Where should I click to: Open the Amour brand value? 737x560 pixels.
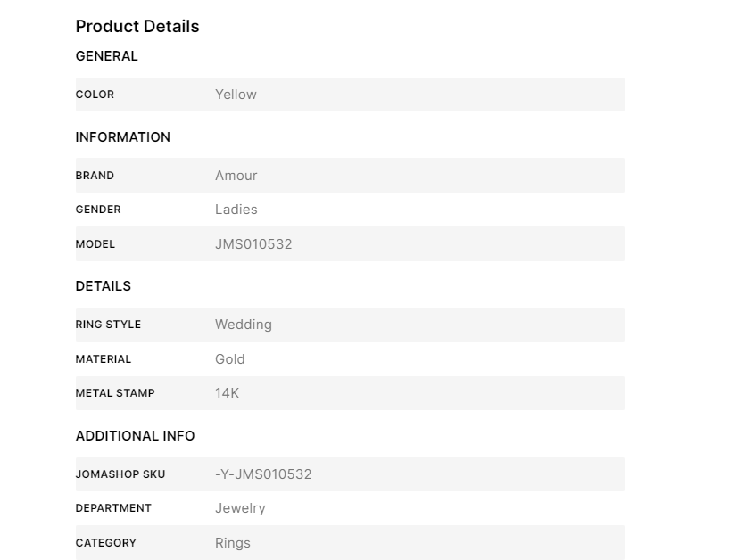click(x=236, y=176)
